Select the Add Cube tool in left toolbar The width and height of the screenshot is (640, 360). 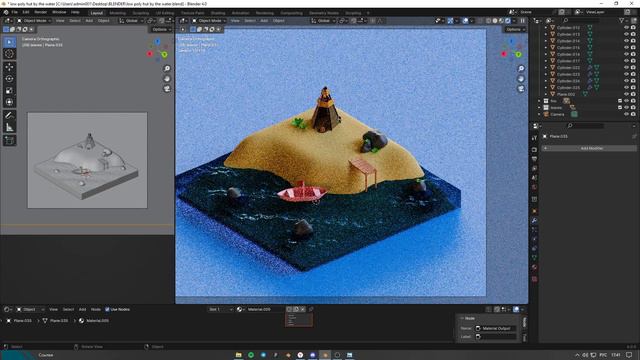pyautogui.click(x=9, y=141)
